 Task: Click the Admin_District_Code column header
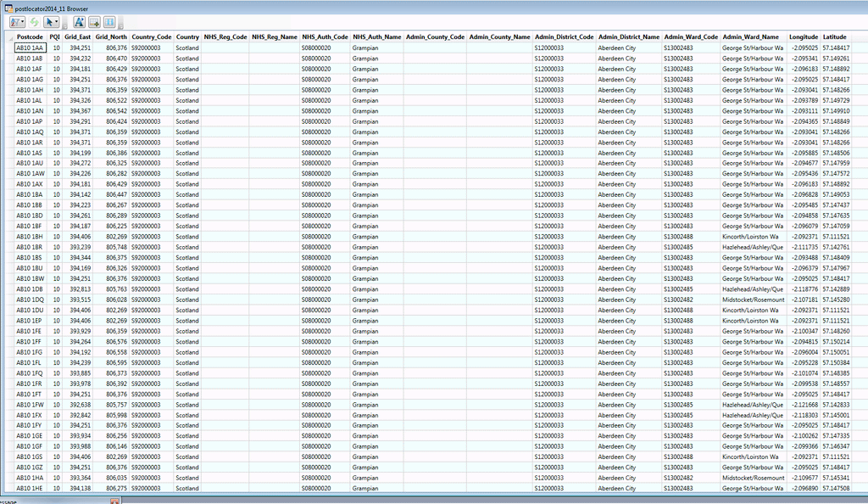click(564, 37)
